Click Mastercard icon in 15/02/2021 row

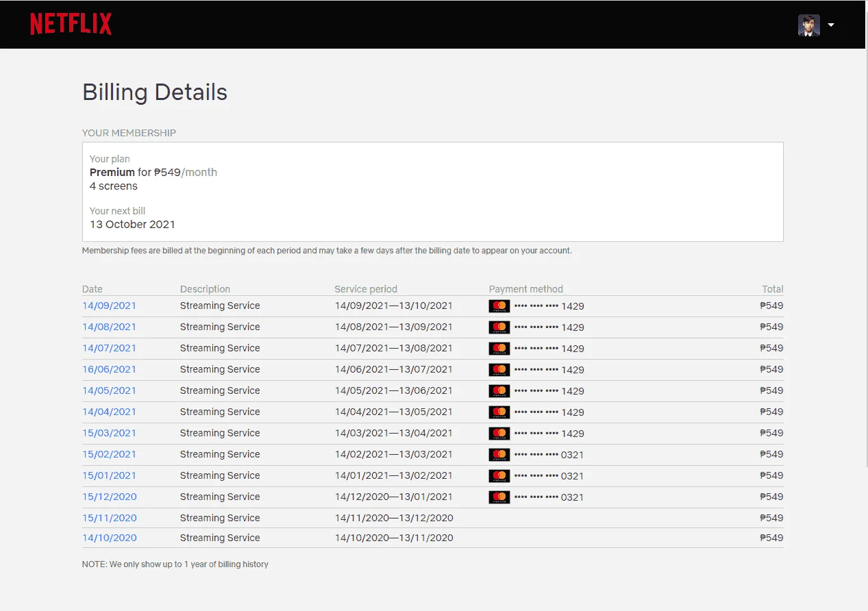coord(499,455)
